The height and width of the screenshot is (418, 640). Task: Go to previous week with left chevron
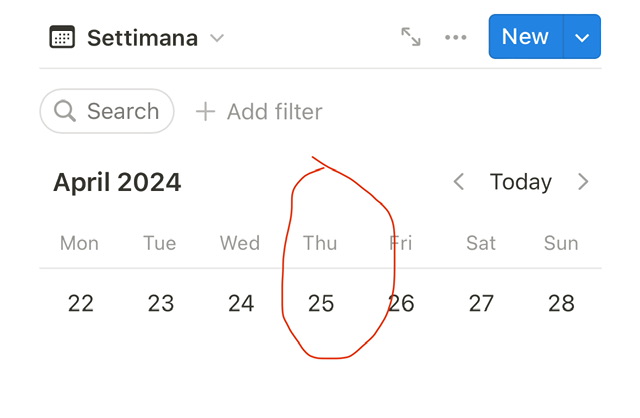pos(459,182)
